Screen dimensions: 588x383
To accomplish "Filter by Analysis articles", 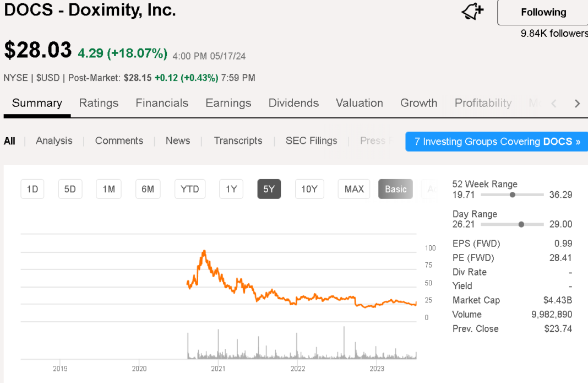I will point(54,141).
